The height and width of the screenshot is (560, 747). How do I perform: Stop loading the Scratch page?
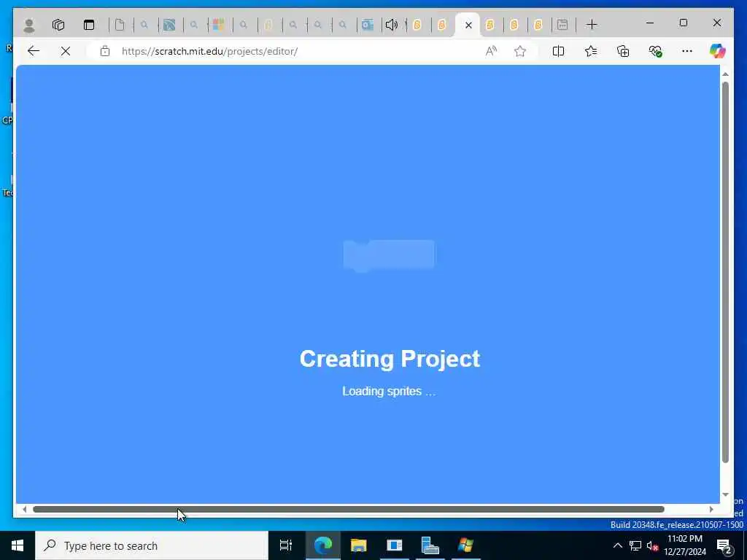pyautogui.click(x=66, y=51)
